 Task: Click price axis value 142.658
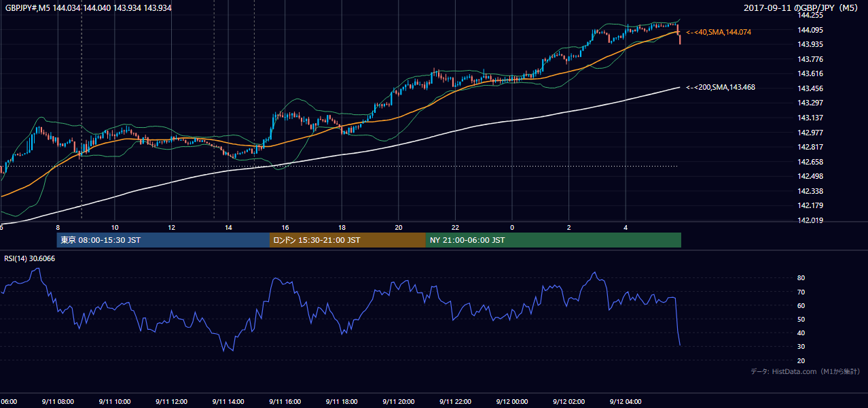pos(810,162)
